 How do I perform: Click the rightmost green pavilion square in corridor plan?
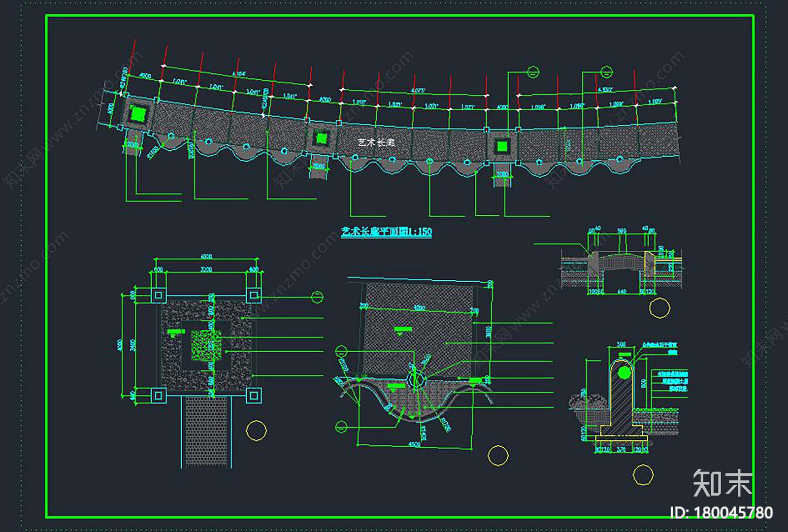pos(502,146)
